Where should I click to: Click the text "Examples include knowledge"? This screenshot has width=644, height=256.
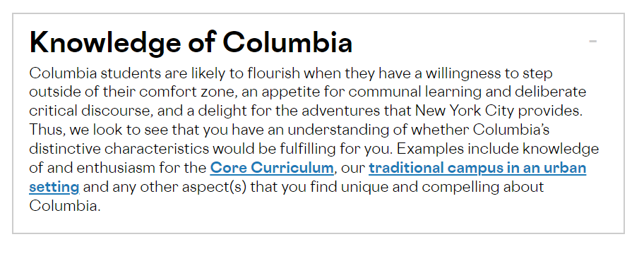[499, 149]
